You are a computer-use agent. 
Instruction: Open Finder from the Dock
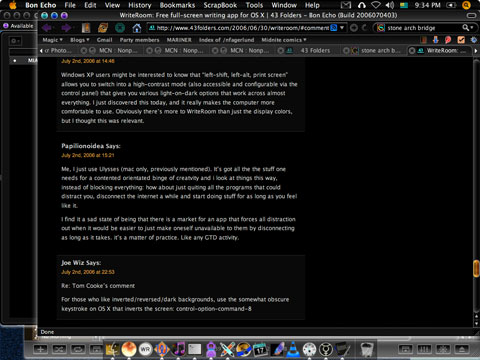(x=112, y=349)
